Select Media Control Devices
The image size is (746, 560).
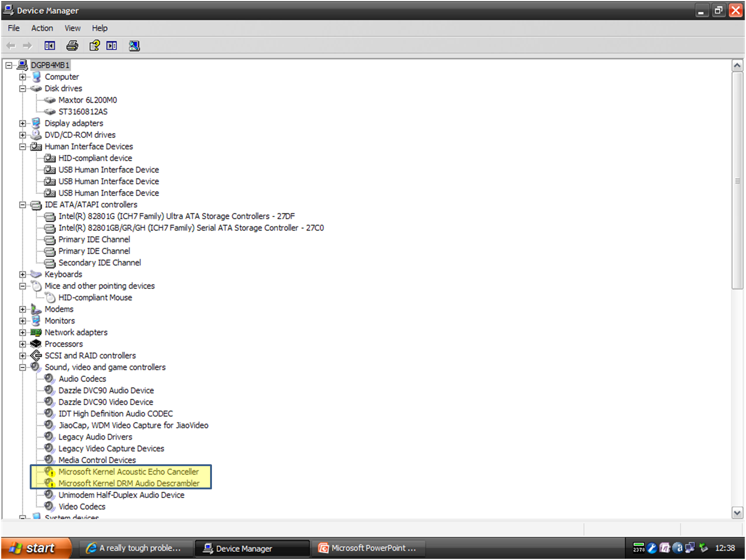tap(97, 460)
